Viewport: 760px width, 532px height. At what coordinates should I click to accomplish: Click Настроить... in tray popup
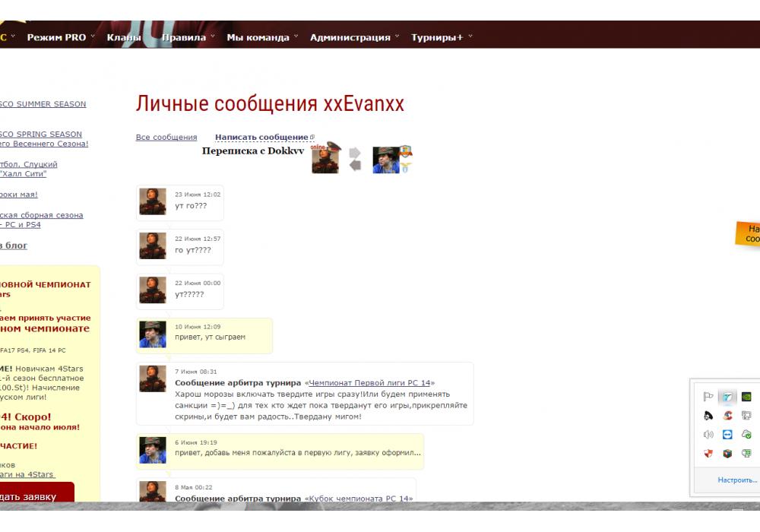(x=737, y=480)
